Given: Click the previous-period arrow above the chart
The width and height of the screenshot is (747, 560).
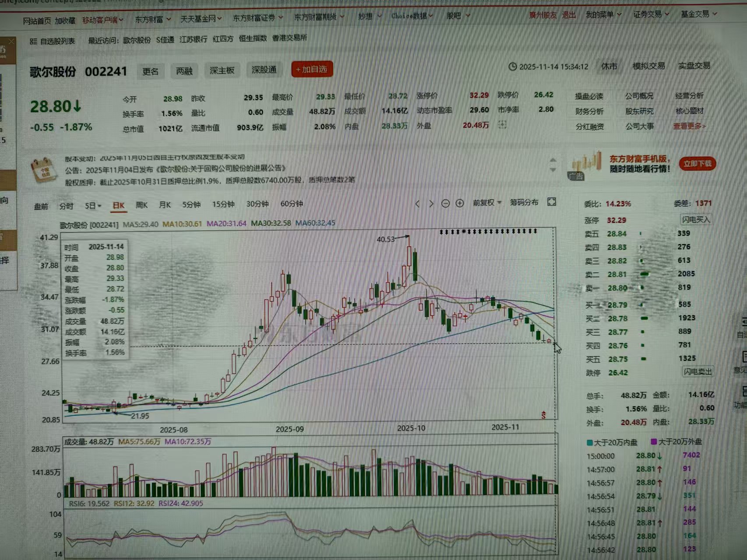Looking at the screenshot, I should 417,204.
